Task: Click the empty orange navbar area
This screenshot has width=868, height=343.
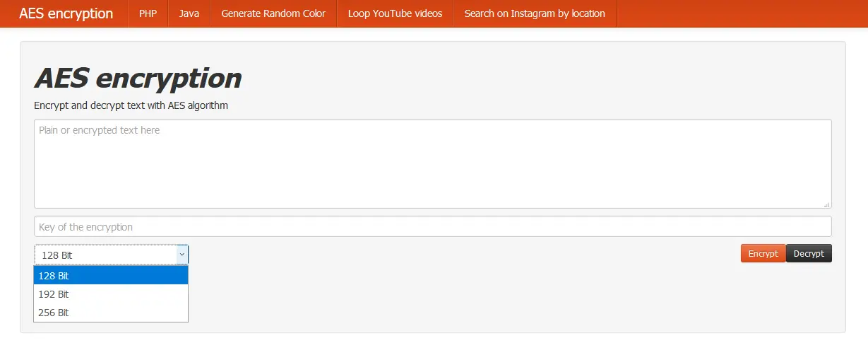Action: point(742,13)
